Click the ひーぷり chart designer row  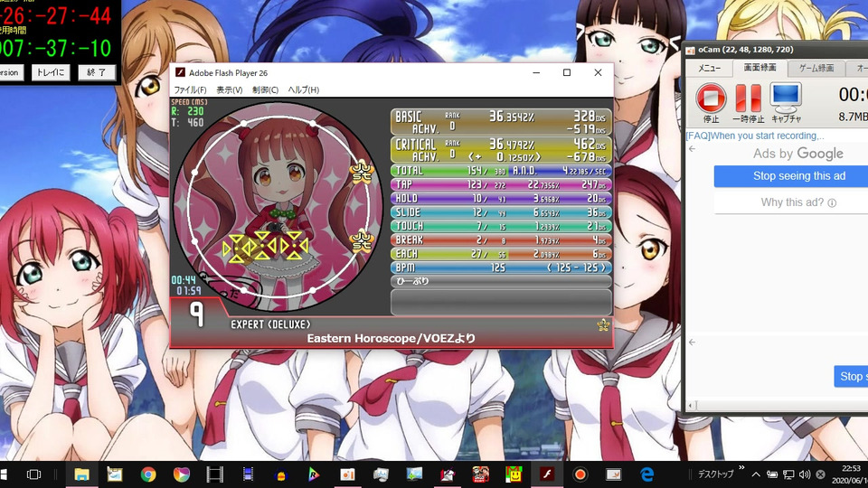pyautogui.click(x=501, y=281)
